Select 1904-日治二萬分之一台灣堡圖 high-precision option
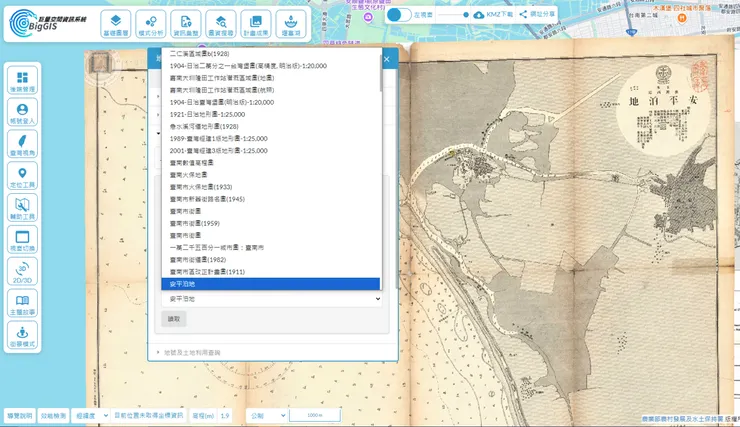 pos(270,66)
